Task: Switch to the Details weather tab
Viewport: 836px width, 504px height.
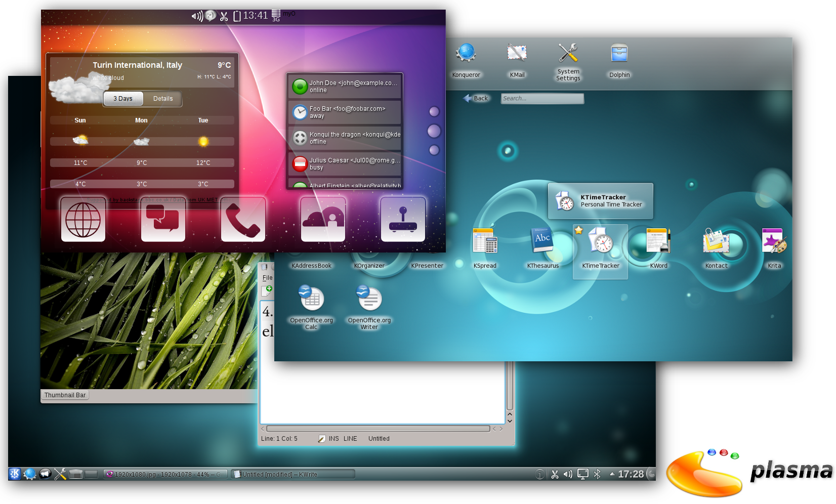Action: [x=163, y=99]
